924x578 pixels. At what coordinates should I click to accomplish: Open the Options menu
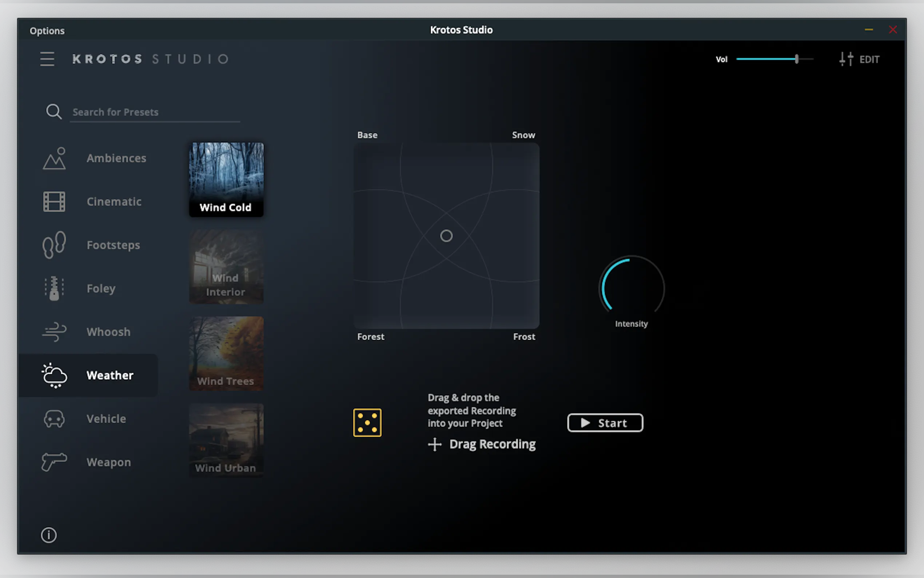47,31
